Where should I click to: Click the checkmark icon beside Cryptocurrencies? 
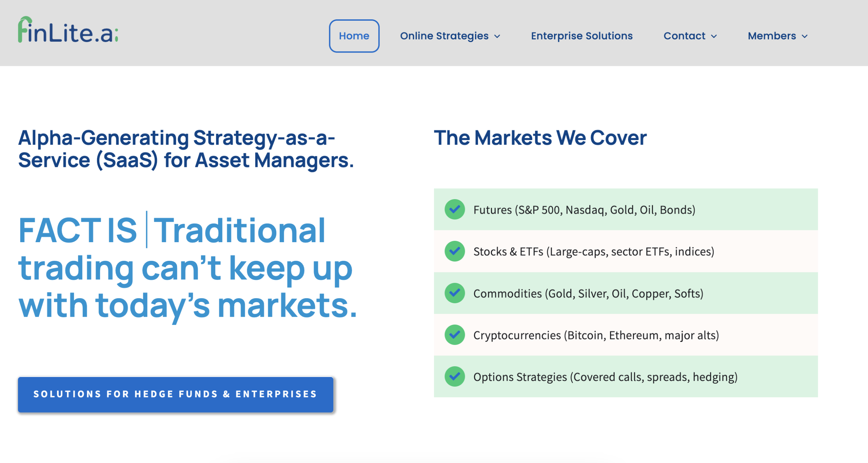tap(454, 335)
